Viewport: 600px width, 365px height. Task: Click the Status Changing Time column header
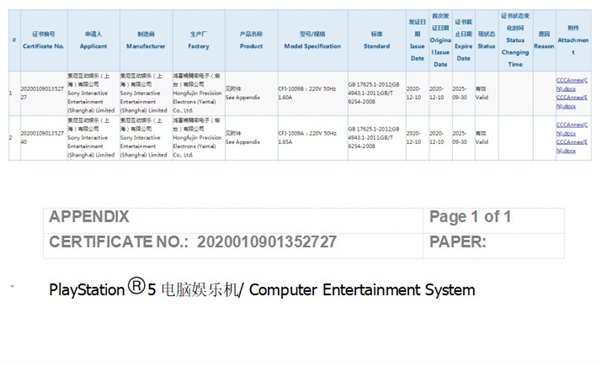pos(515,40)
